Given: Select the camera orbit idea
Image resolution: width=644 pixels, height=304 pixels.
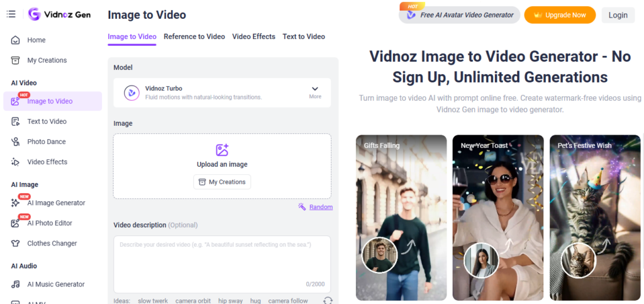Looking at the screenshot, I should [193, 301].
